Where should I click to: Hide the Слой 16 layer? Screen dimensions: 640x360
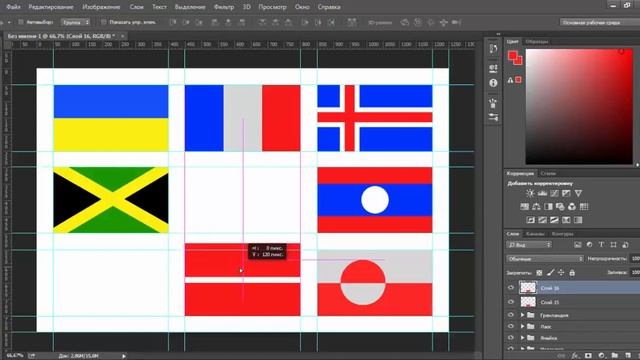pos(511,288)
